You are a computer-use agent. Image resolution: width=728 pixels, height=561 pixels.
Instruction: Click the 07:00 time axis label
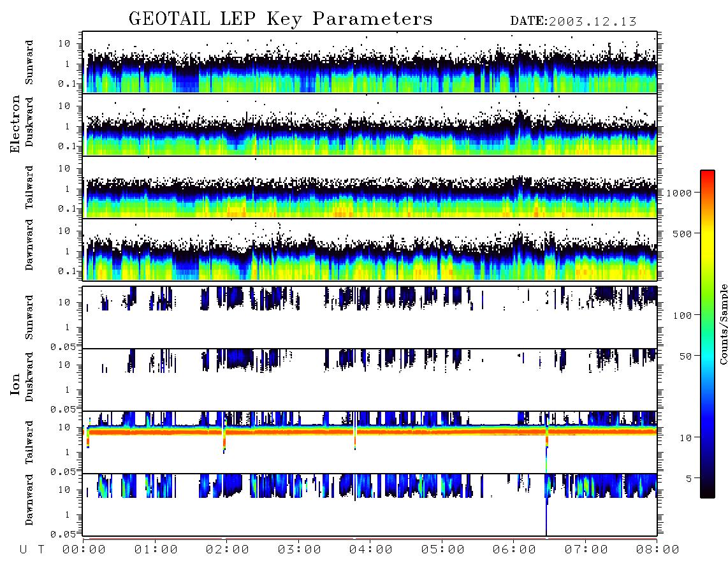pyautogui.click(x=586, y=550)
